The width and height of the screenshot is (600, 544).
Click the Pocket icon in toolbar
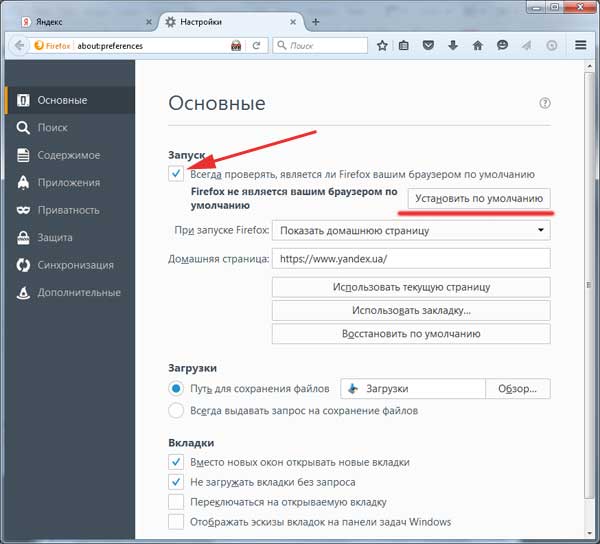tap(429, 45)
